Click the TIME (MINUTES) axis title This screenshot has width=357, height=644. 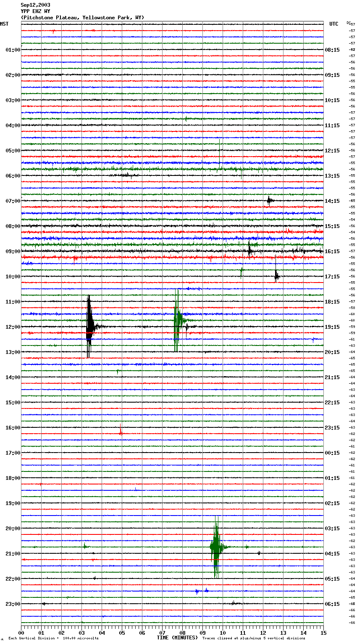tap(177, 638)
